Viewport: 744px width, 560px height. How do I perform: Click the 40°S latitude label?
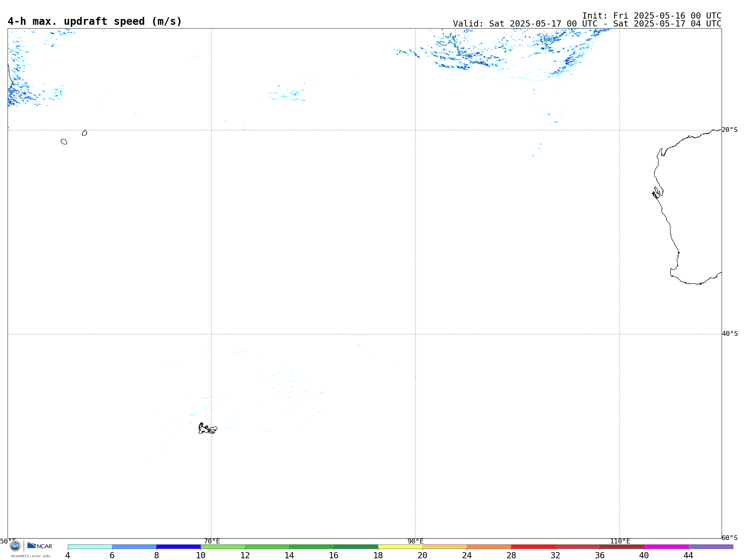pos(730,334)
